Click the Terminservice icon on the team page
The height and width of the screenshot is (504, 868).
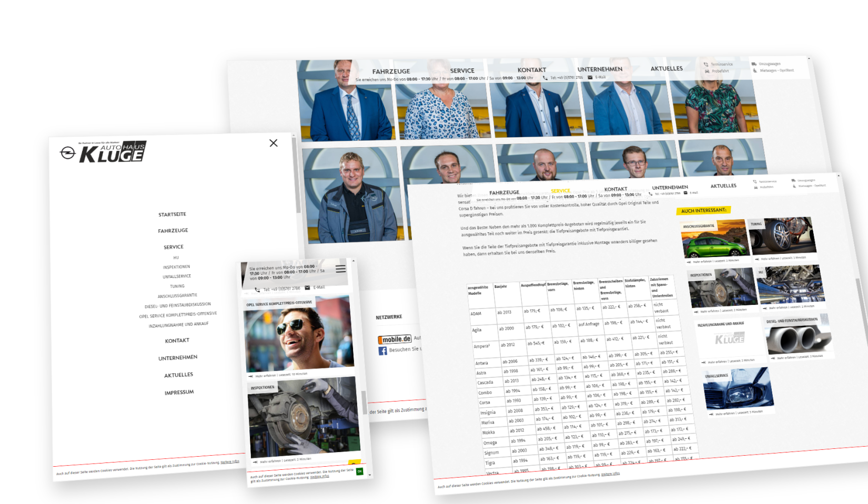tap(706, 65)
